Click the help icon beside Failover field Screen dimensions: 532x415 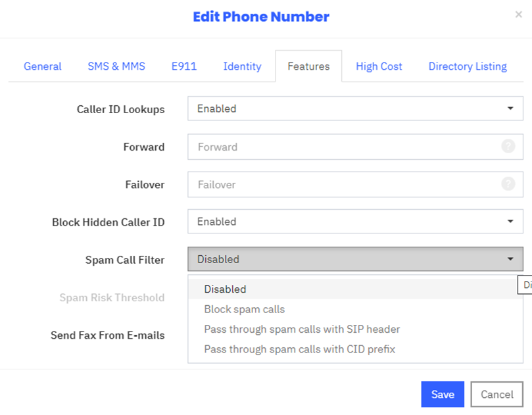click(x=508, y=184)
